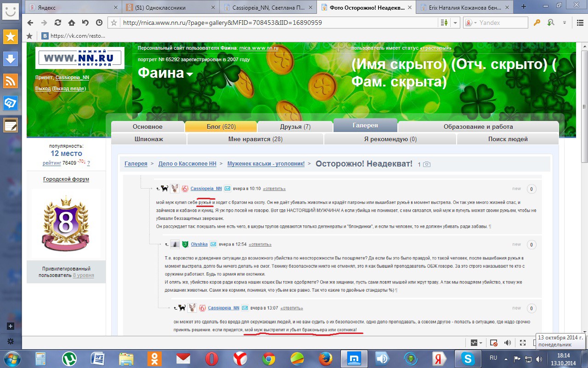Screen dimensions: 588x368
Task: Open the blue tag sidebar icon
Action: click(x=11, y=103)
